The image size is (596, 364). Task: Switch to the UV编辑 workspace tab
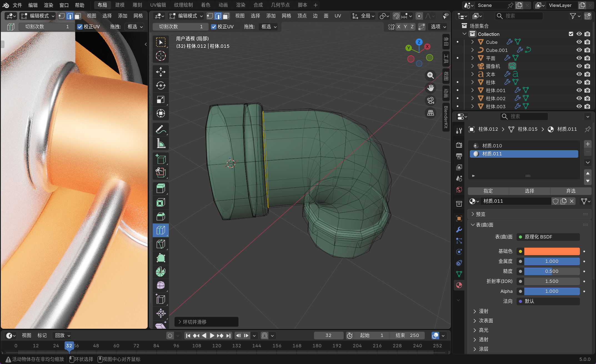(158, 5)
